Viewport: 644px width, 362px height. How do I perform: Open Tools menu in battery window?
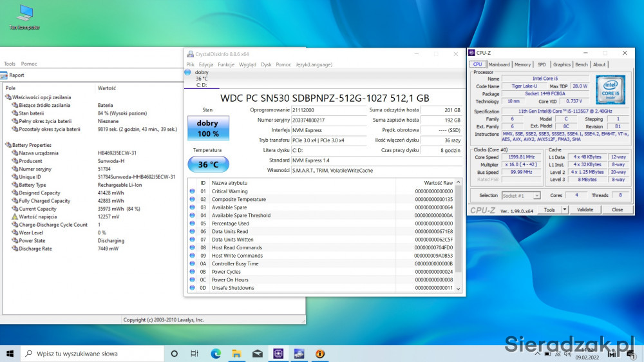[x=10, y=64]
